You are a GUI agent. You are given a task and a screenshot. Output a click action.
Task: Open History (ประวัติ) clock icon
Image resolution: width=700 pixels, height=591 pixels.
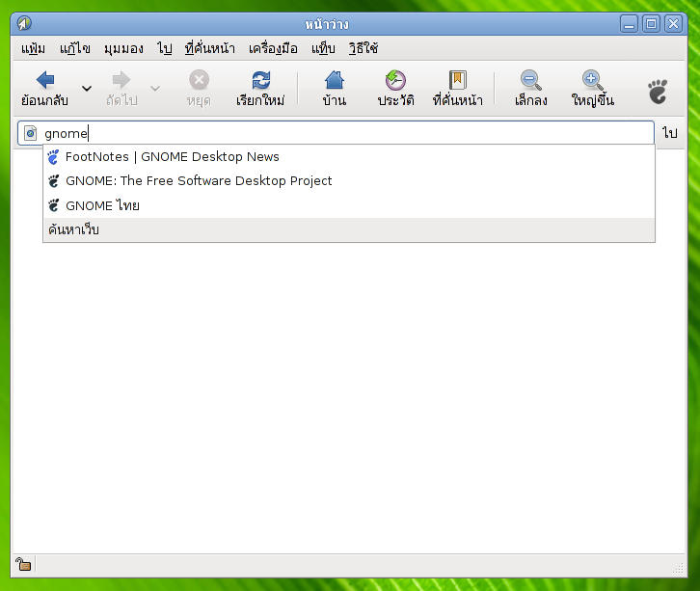pos(395,80)
